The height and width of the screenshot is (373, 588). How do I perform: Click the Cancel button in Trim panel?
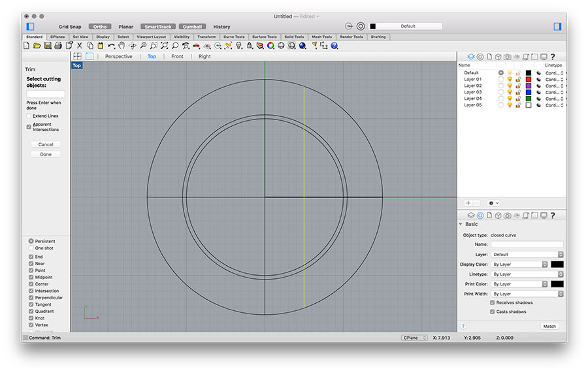(46, 144)
